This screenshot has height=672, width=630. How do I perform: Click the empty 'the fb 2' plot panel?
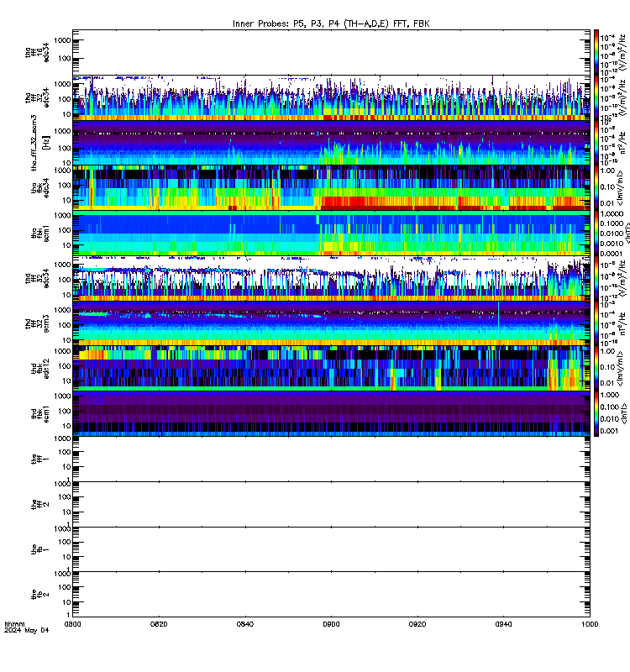pos(331,595)
